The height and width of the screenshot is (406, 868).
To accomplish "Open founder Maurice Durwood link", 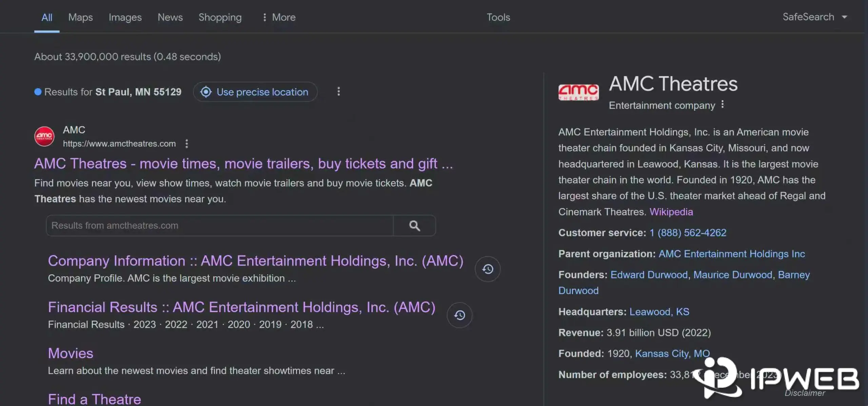I will [733, 275].
